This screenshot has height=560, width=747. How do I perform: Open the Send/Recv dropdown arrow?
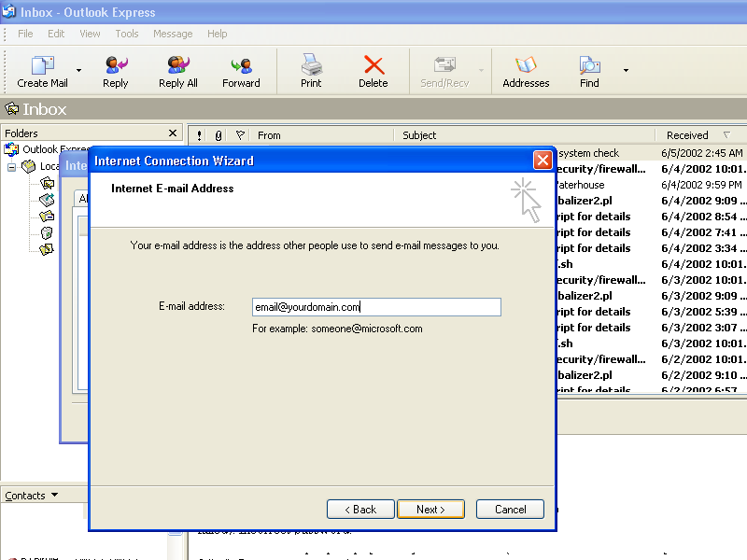tap(481, 71)
